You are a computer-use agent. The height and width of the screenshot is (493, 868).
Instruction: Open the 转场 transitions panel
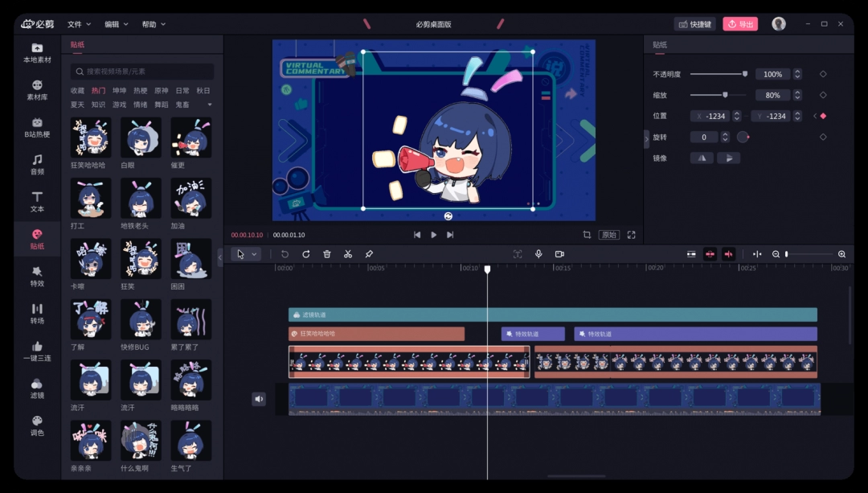point(37,314)
